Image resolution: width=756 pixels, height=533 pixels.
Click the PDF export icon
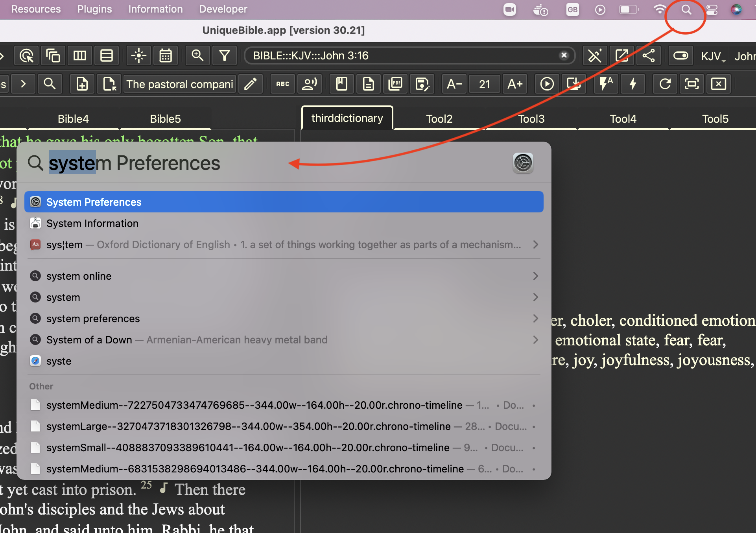pyautogui.click(x=395, y=84)
